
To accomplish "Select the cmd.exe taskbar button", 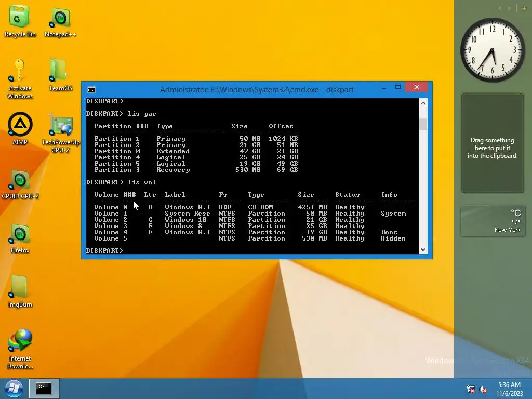I will [x=44, y=389].
